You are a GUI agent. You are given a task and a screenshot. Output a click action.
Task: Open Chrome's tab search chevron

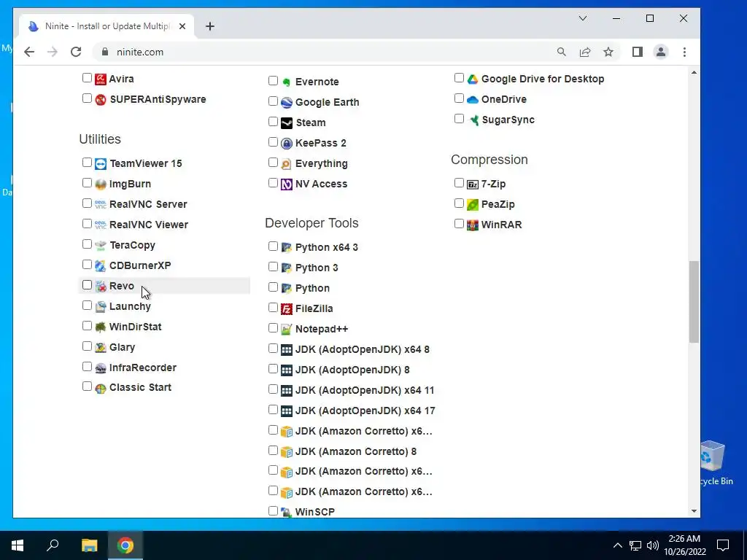click(x=583, y=18)
